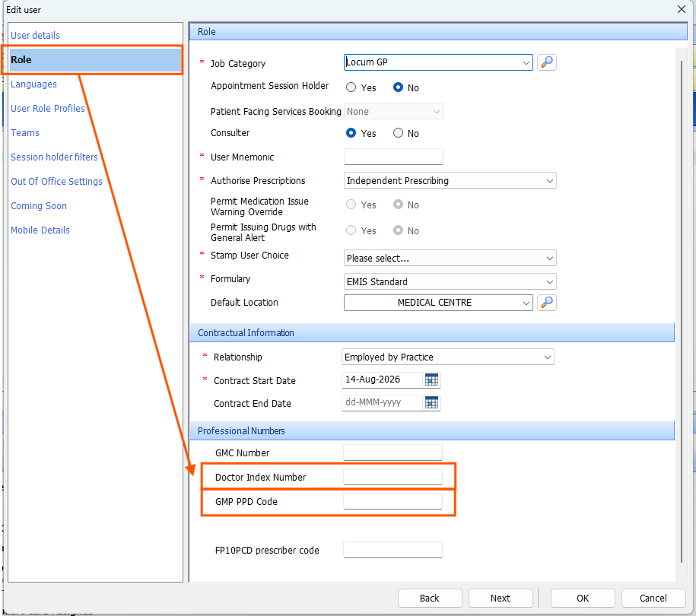Click the Job Category search magnifier icon
This screenshot has width=696, height=616.
coord(546,62)
